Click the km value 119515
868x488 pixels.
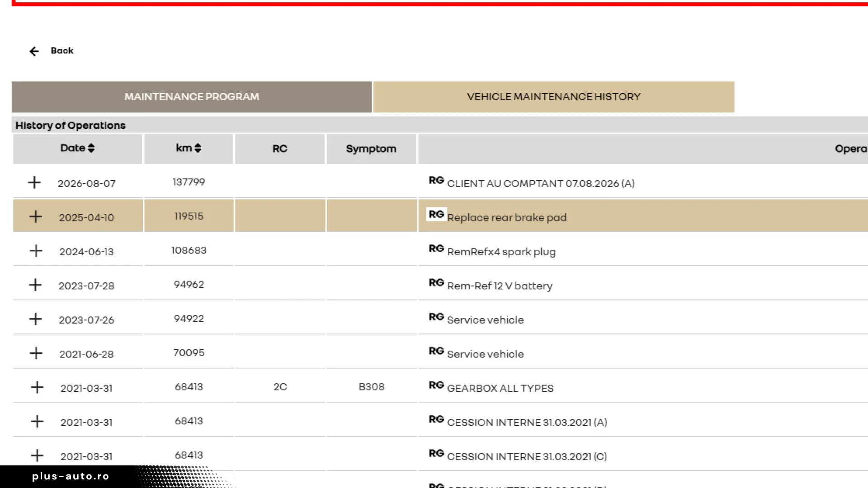coord(189,216)
